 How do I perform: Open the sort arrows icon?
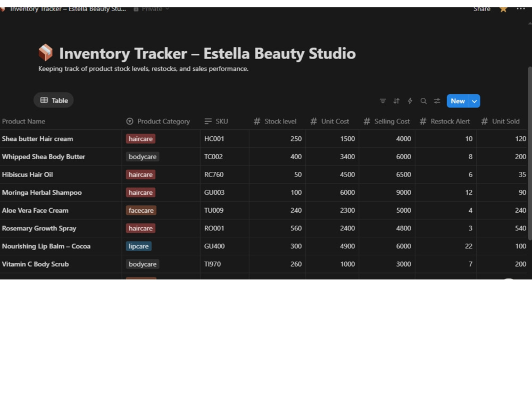coord(396,101)
